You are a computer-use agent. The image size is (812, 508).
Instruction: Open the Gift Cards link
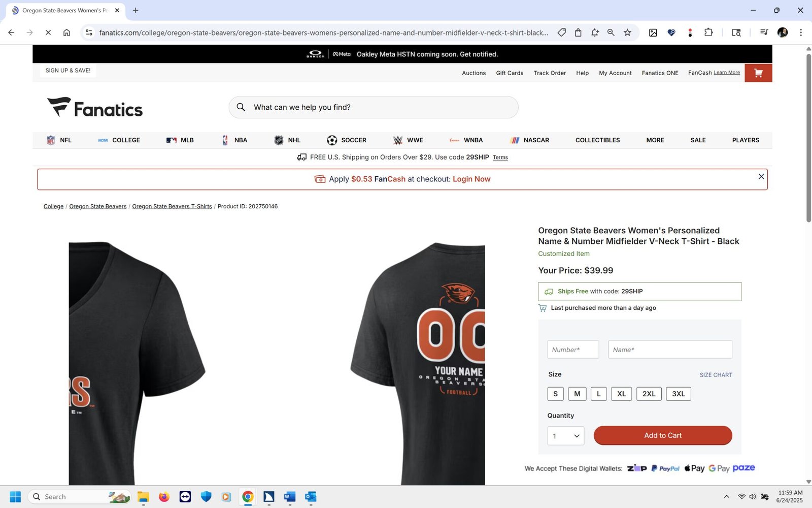point(510,73)
